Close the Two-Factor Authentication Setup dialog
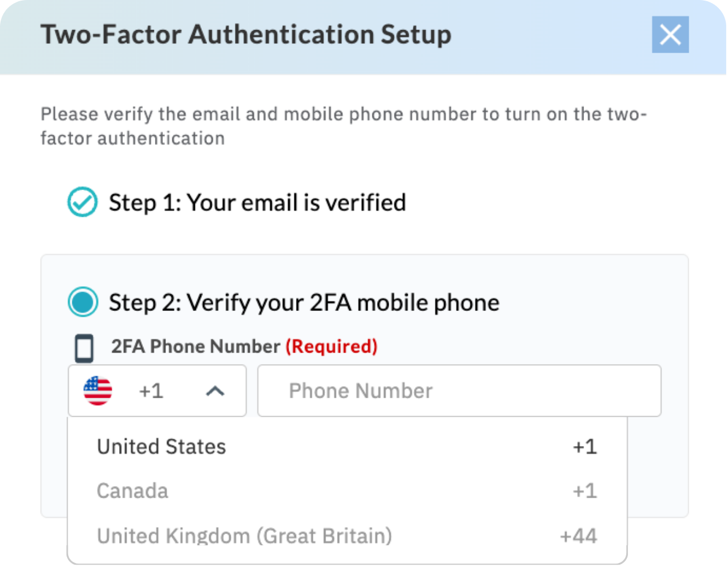The height and width of the screenshot is (567, 728). (670, 35)
